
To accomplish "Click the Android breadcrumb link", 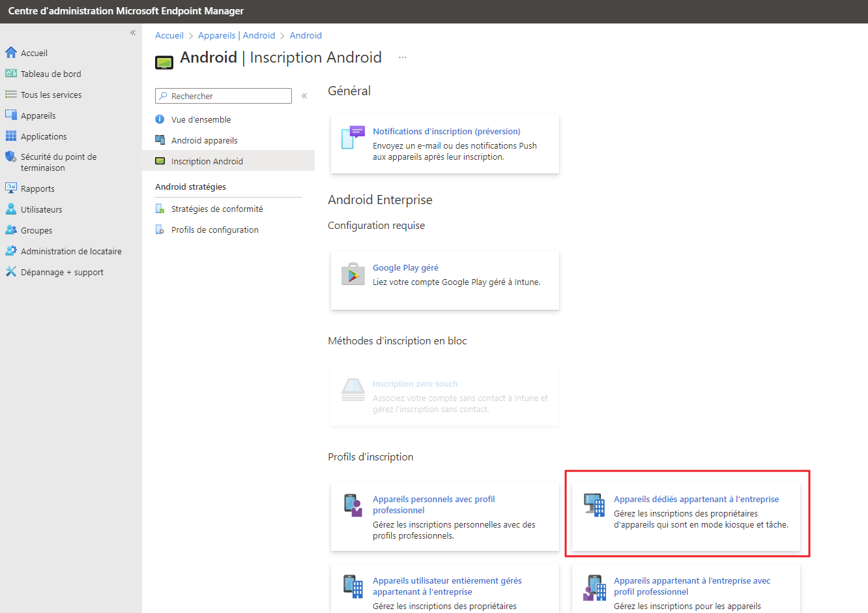I will point(306,35).
